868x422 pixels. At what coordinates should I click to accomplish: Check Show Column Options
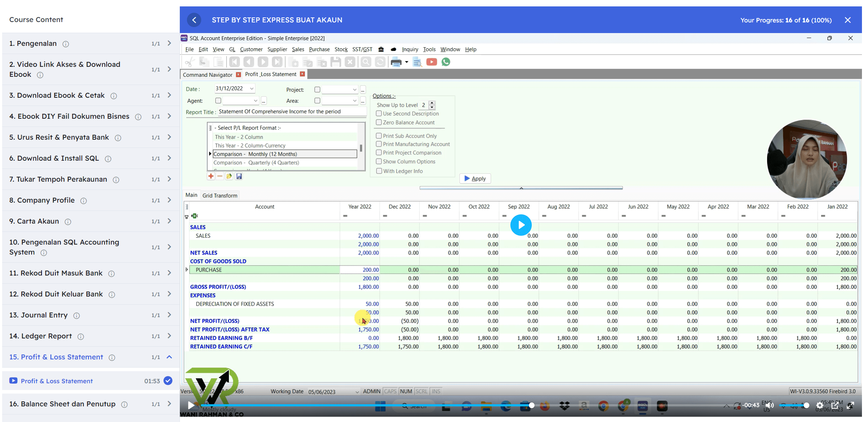(x=379, y=161)
